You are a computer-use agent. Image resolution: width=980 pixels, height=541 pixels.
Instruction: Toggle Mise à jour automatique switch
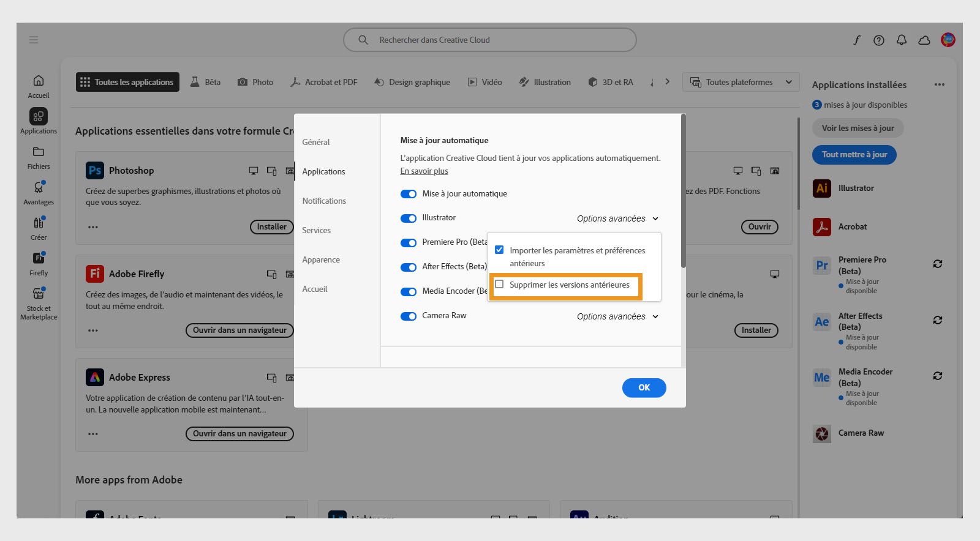click(x=409, y=194)
